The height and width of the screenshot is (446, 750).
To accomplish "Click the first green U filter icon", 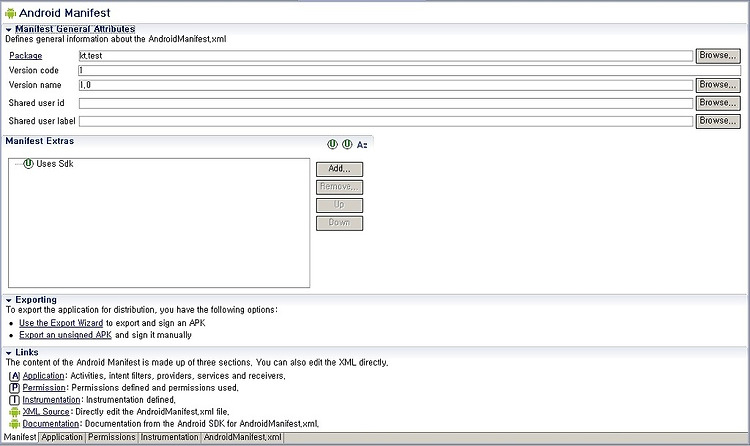I will [332, 144].
